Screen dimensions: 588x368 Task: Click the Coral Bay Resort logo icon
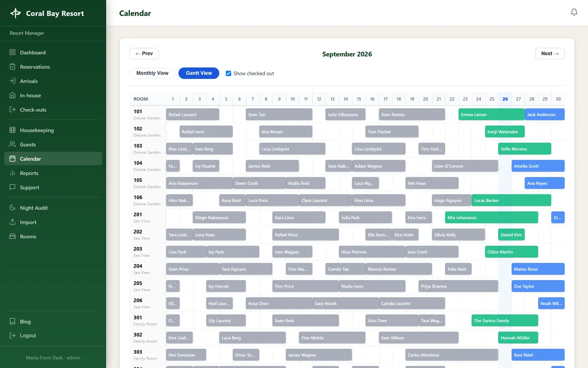(16, 13)
